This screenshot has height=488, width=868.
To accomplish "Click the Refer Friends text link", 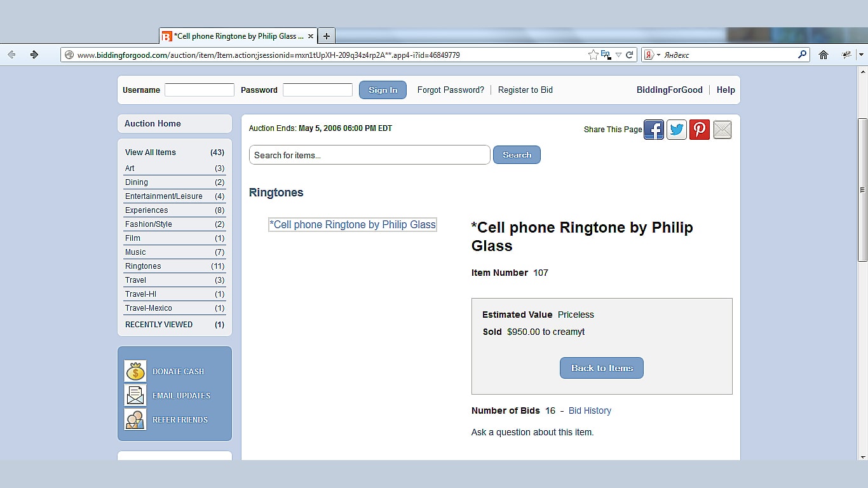I will click(180, 420).
